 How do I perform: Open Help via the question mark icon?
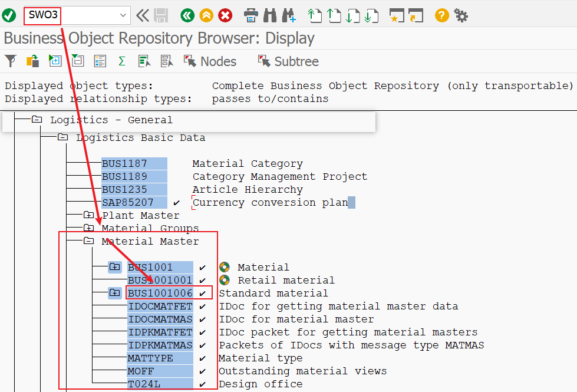(441, 15)
